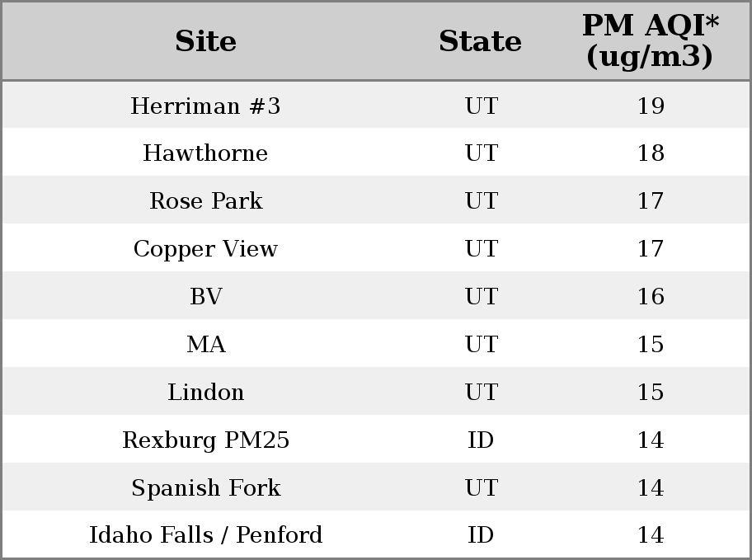Select the Idaho Falls / Penford site cell

coord(205,534)
